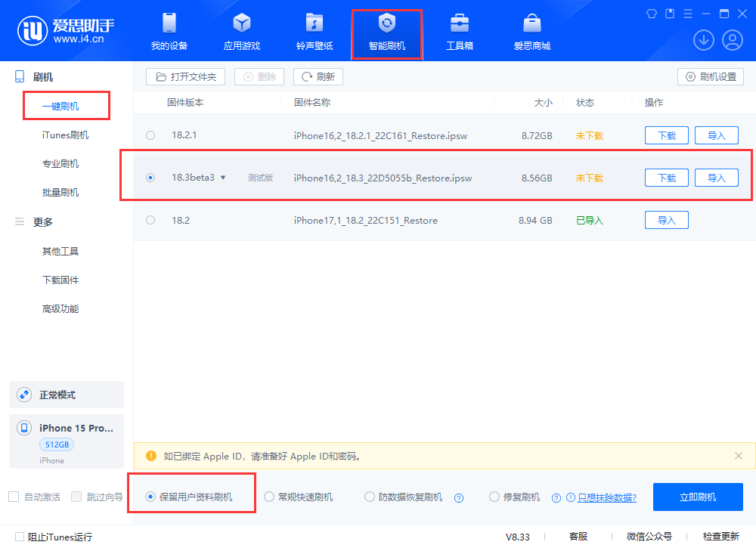Screen dimensions: 756x548
Task: Switch to the iTunes刷机 tab
Action: coord(66,134)
